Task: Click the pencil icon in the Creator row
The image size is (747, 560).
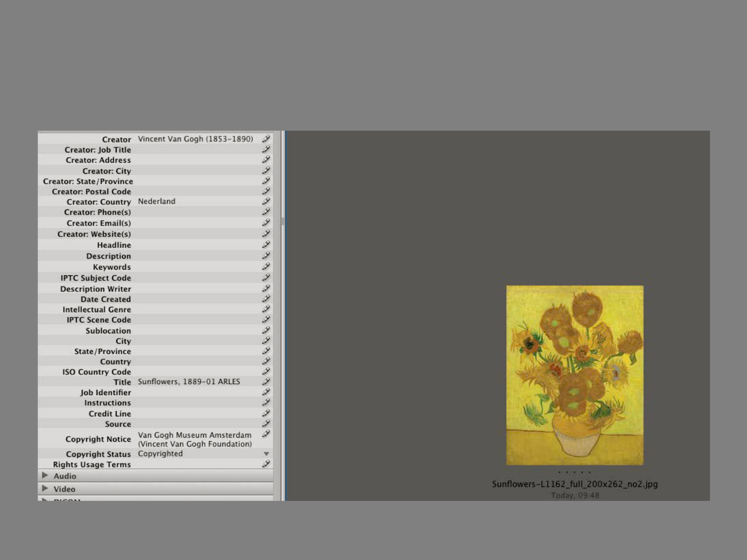Action: coord(266,139)
